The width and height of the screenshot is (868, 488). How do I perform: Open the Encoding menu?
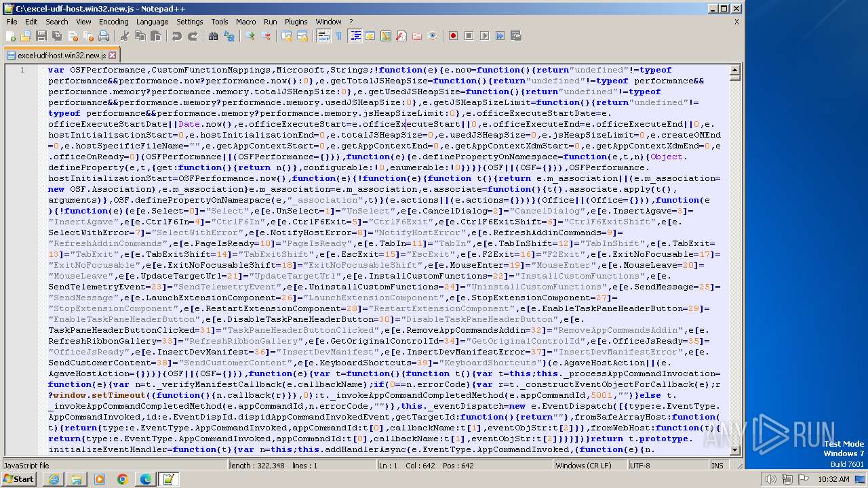(x=113, y=22)
